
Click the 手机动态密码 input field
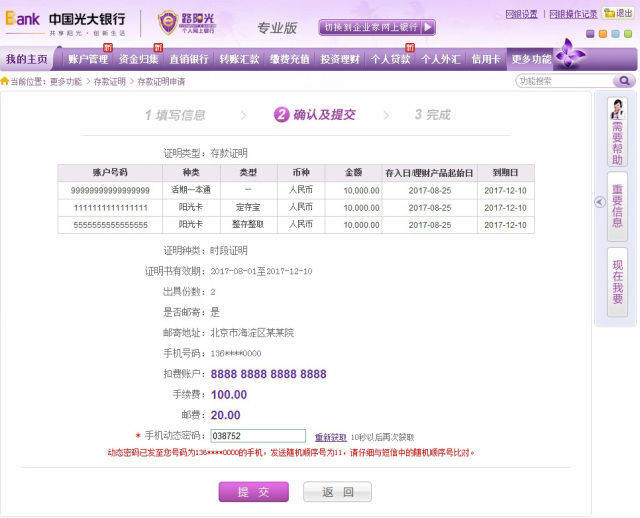258,436
